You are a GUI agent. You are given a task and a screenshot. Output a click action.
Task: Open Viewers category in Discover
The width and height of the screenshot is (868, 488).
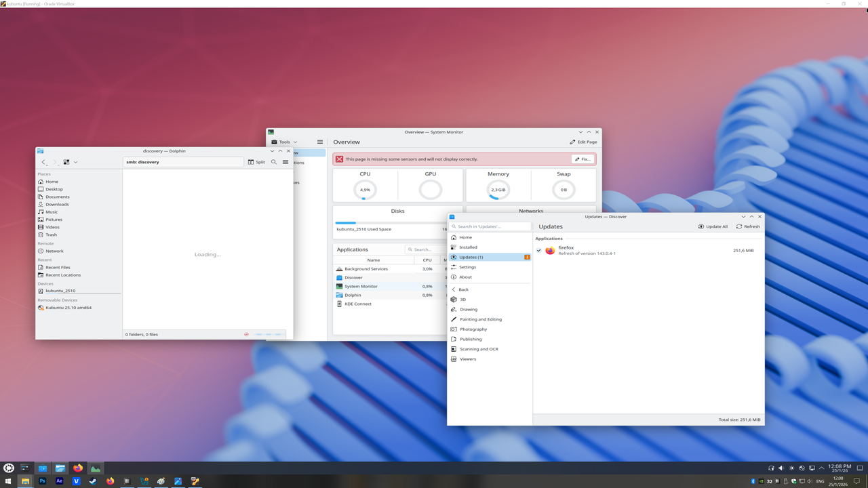click(x=490, y=359)
